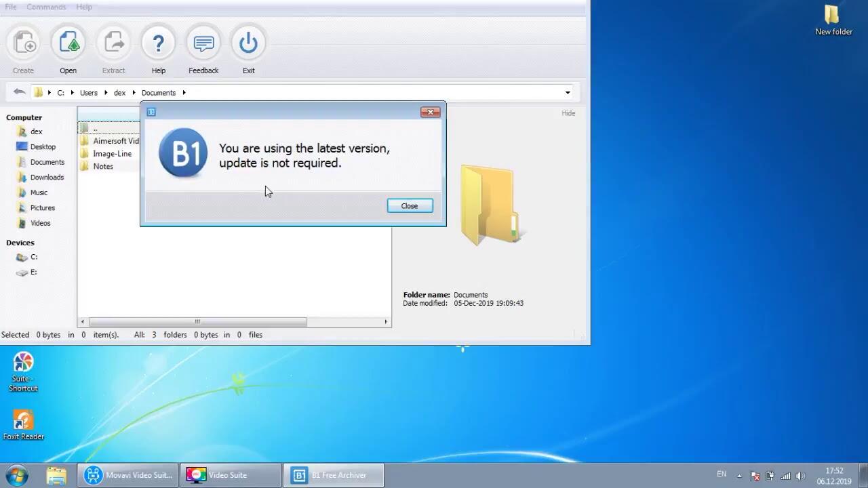The height and width of the screenshot is (488, 868).
Task: Select Downloads in the Computer sidebar
Action: tap(47, 178)
